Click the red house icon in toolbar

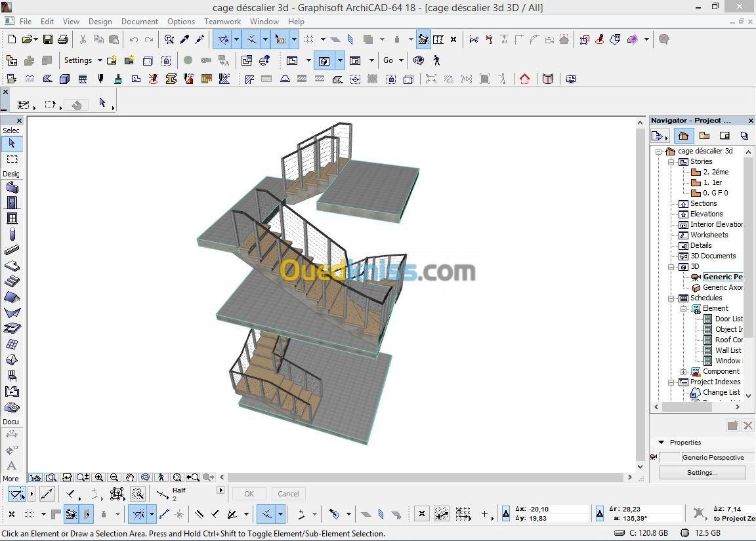pyautogui.click(x=524, y=79)
